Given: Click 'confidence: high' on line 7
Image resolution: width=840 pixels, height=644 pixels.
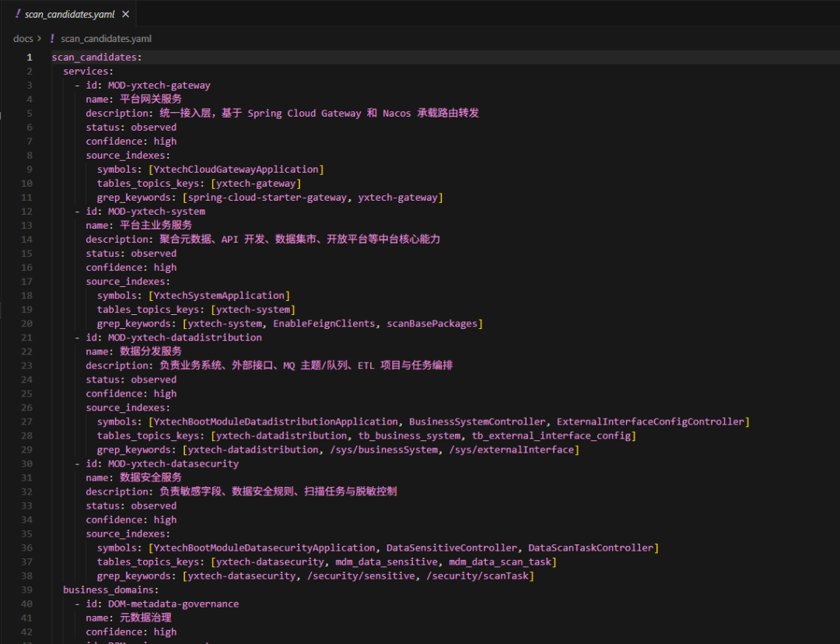Looking at the screenshot, I should [131, 142].
